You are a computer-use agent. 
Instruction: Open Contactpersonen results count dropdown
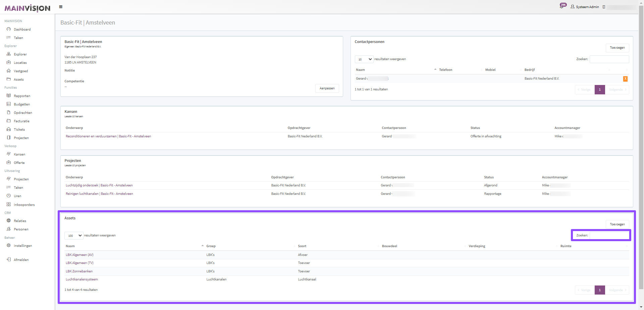point(364,59)
